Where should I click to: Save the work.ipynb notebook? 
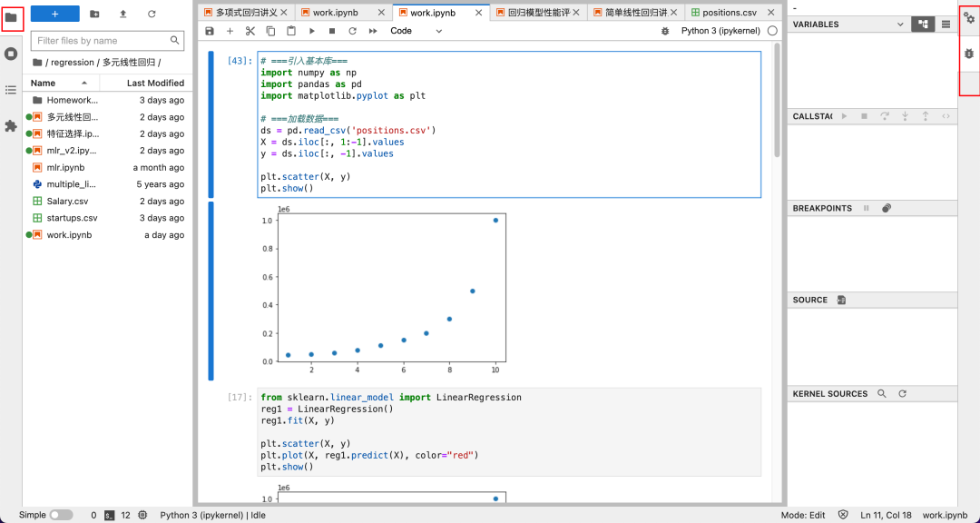[211, 30]
